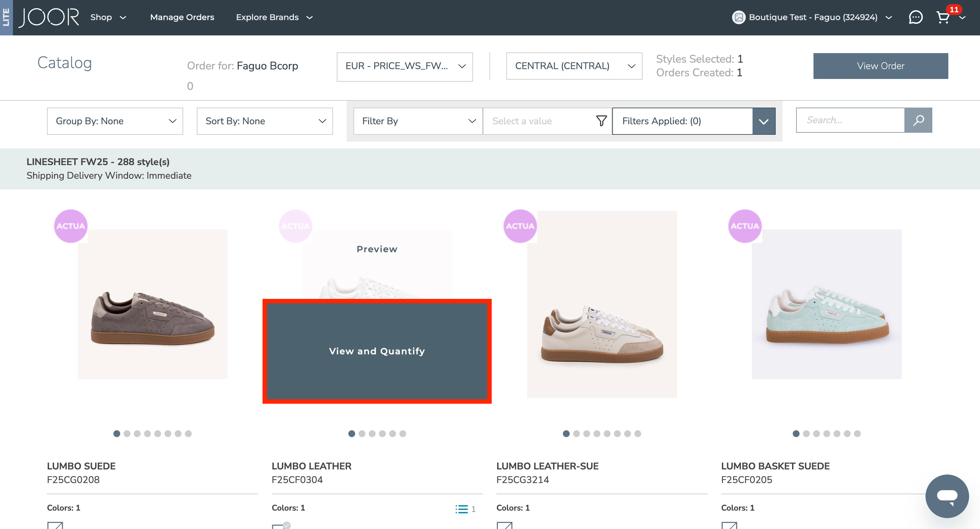The width and height of the screenshot is (980, 529).
Task: Open the Filter By dropdown
Action: tap(418, 121)
